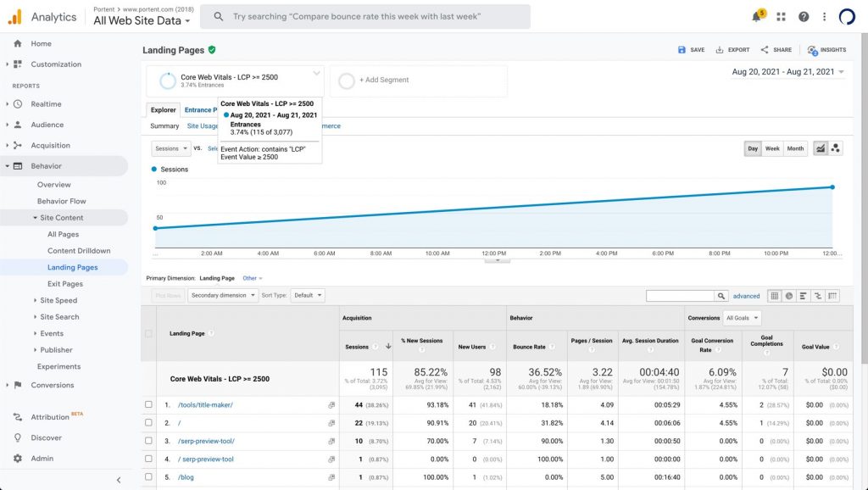The width and height of the screenshot is (868, 490).
Task: Open the date range picker
Action: (x=787, y=72)
